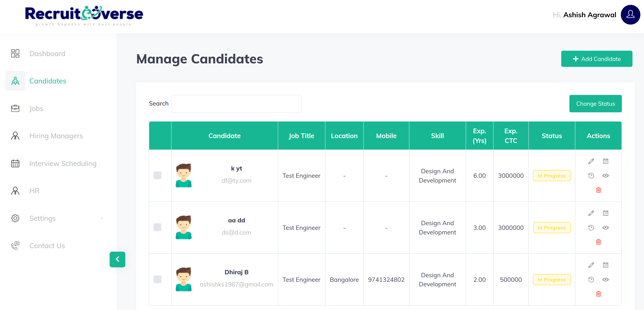
Task: Edit Dhiraj B using the pencil icon
Action: tap(591, 265)
